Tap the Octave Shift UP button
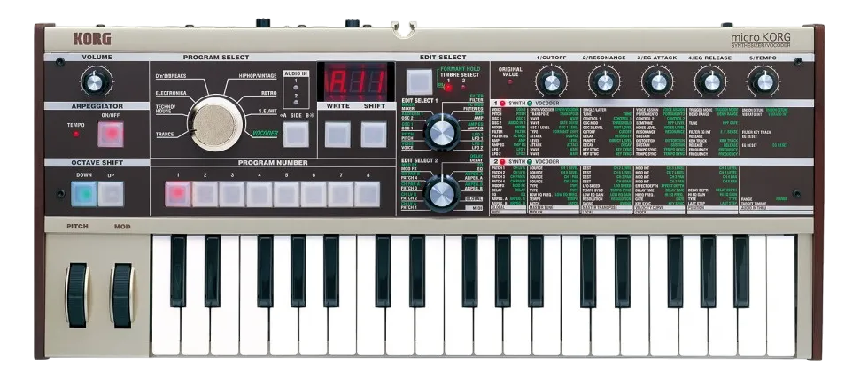 click(111, 194)
